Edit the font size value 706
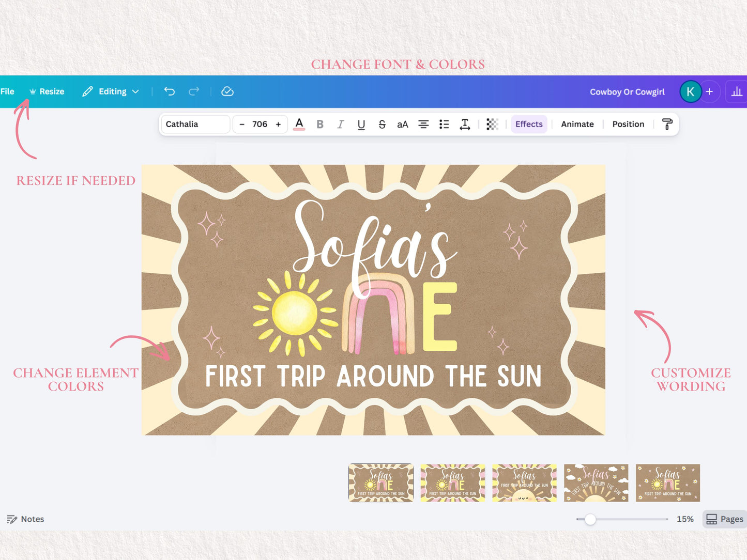This screenshot has height=560, width=747. [260, 124]
